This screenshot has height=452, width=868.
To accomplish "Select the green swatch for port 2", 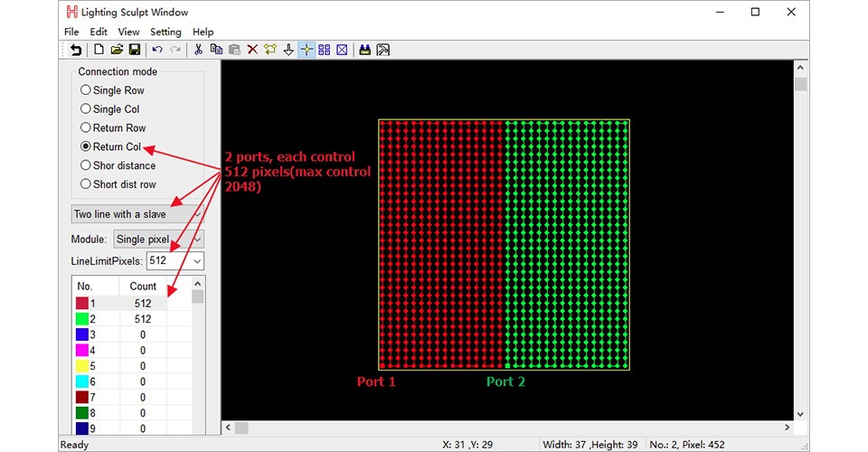I will coord(82,319).
